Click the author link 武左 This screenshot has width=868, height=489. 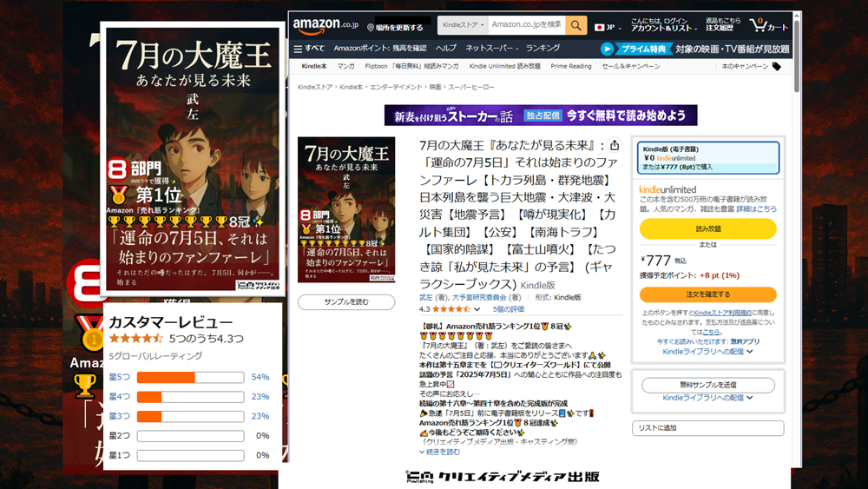point(425,297)
